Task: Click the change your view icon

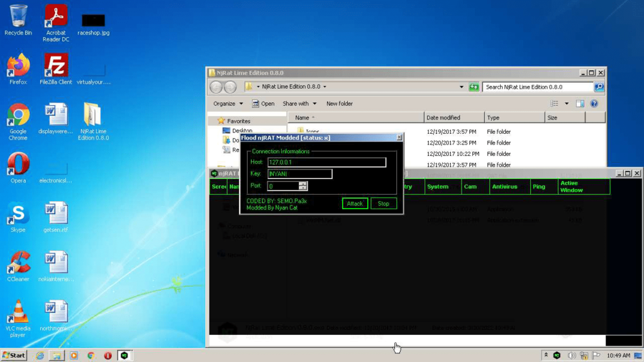Action: point(555,104)
